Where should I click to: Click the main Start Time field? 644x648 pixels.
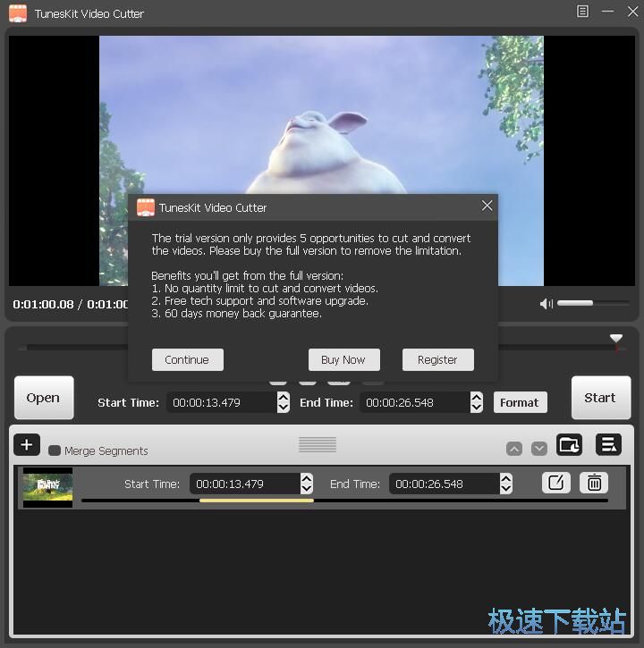(x=223, y=402)
